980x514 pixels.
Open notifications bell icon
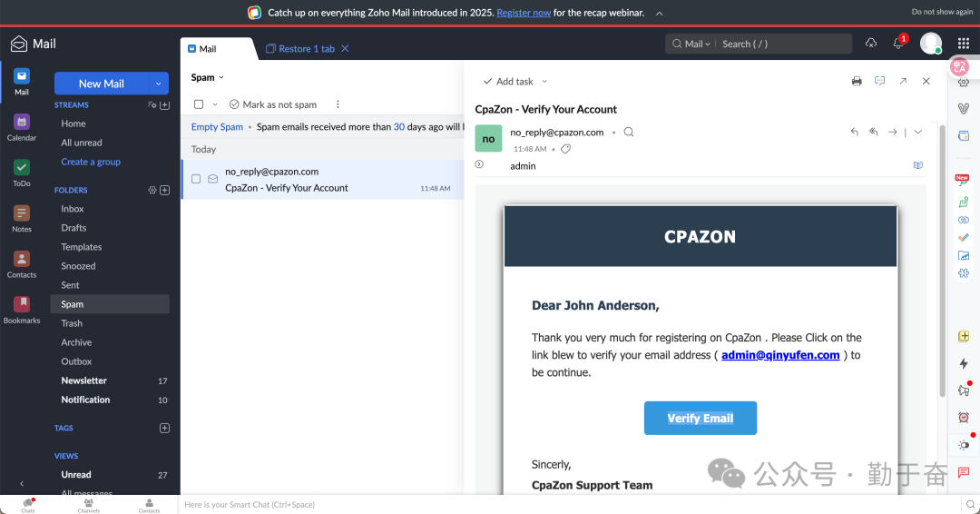tap(898, 44)
